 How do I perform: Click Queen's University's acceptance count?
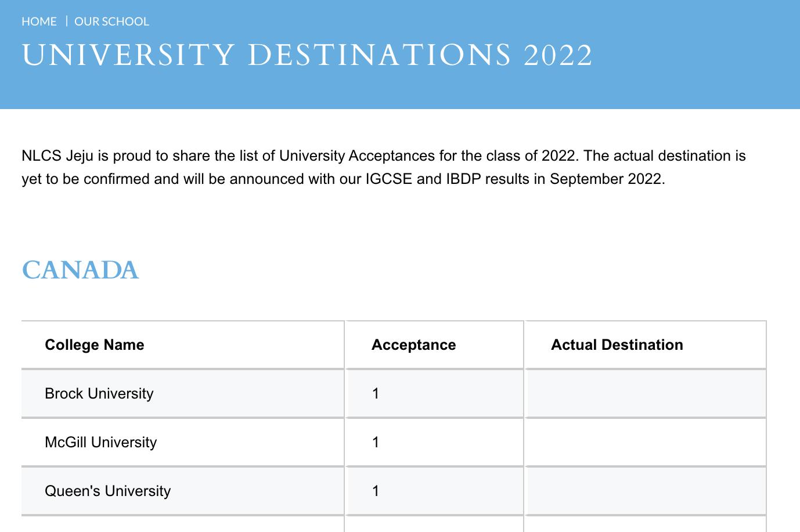376,491
